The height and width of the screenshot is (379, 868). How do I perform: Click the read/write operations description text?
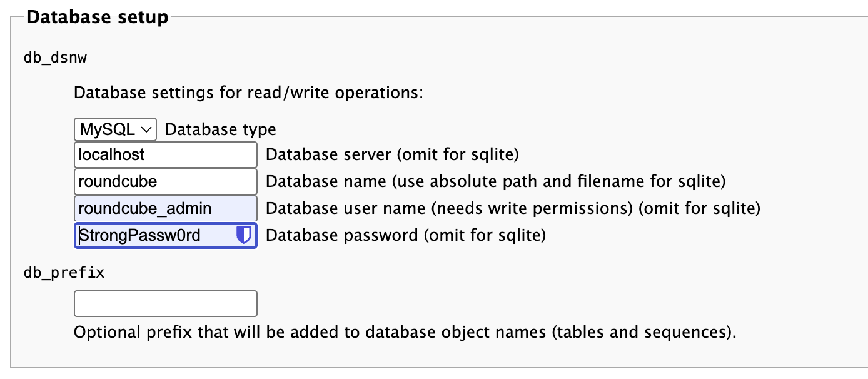(x=248, y=94)
